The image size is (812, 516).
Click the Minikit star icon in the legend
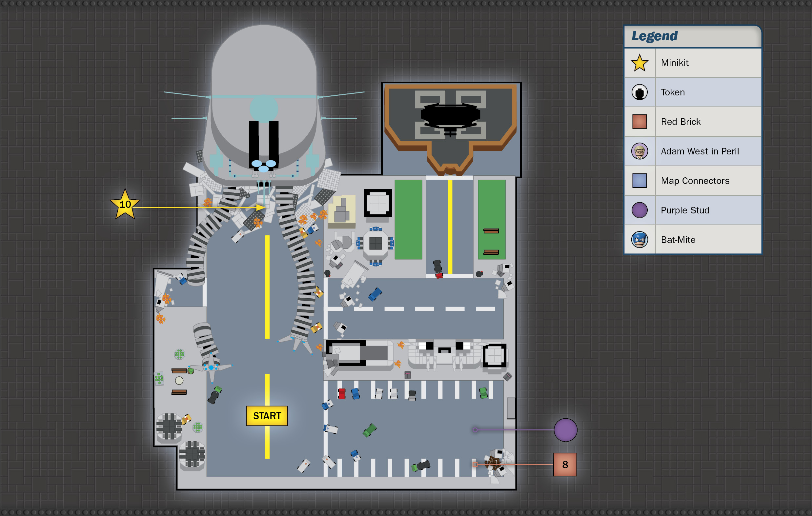(639, 63)
